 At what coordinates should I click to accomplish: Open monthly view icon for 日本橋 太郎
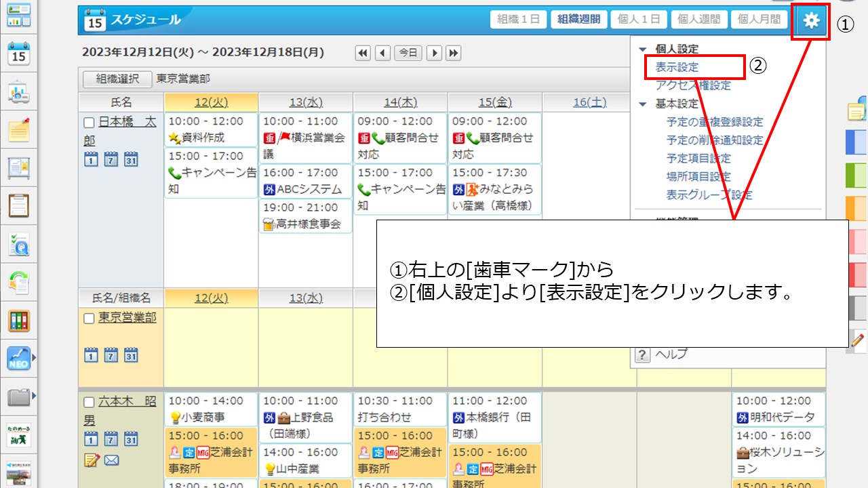131,160
